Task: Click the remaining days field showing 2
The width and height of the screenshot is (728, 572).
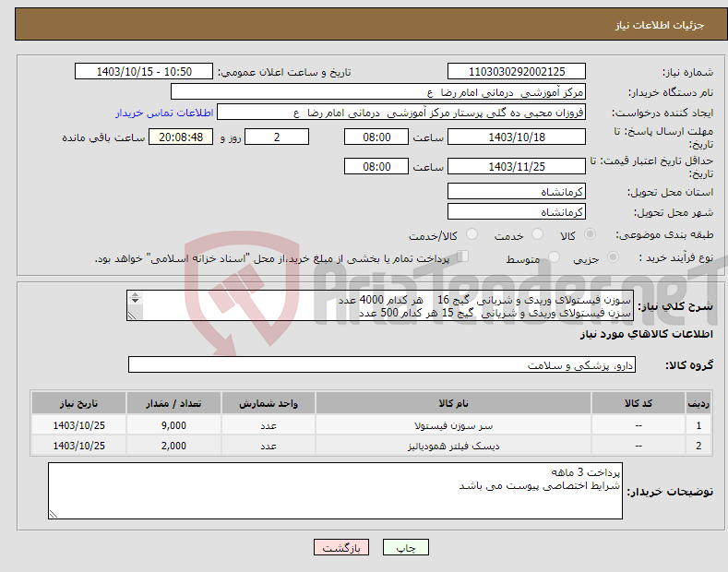Action: (277, 137)
